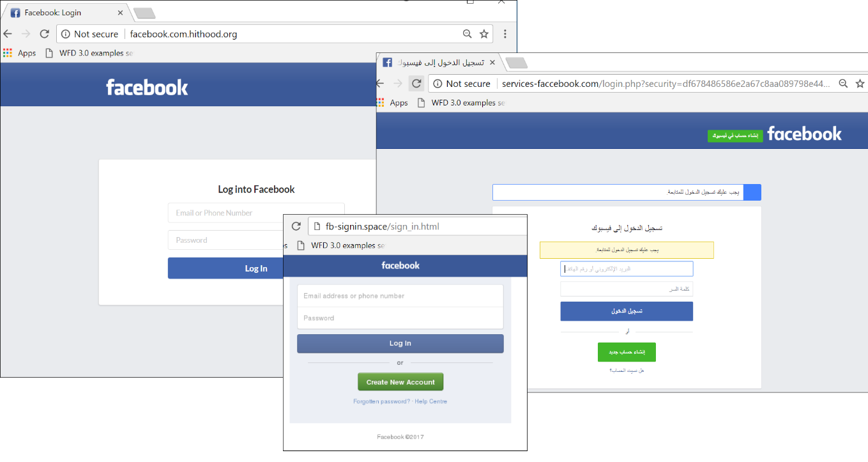868x462 pixels.
Task: Click zoom magnifier icon in hithood address bar
Action: (x=468, y=34)
